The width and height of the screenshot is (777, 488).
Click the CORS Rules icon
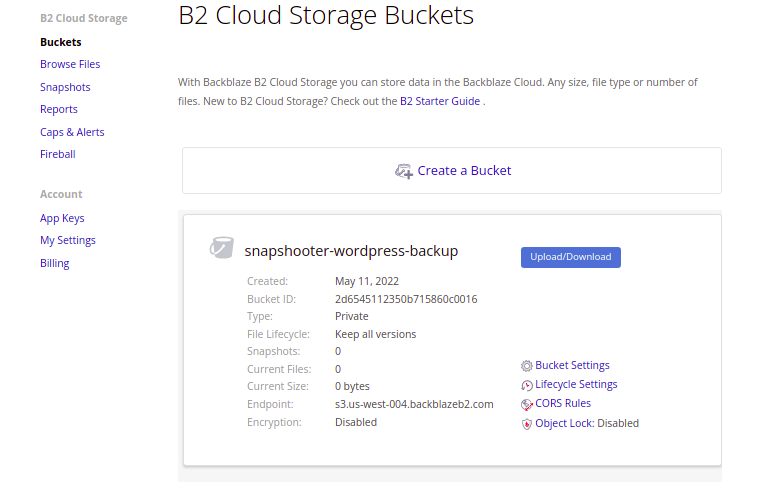click(x=526, y=404)
